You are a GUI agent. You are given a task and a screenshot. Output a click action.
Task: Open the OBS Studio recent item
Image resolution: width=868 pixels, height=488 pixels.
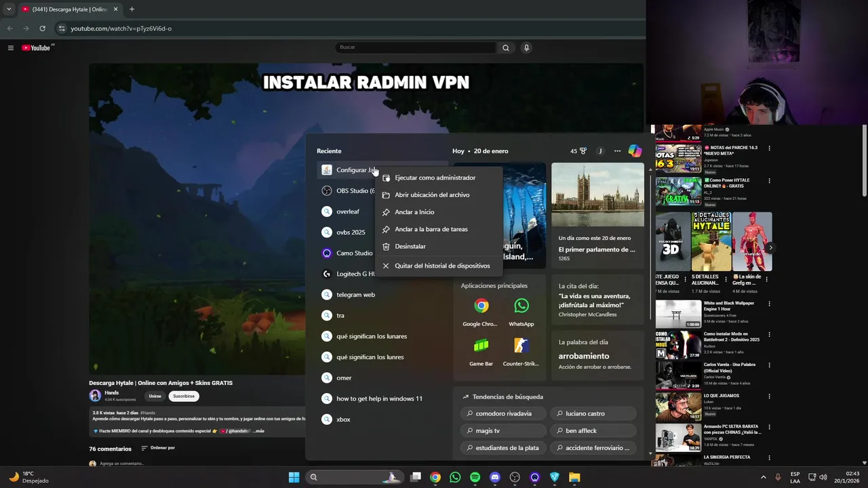347,190
